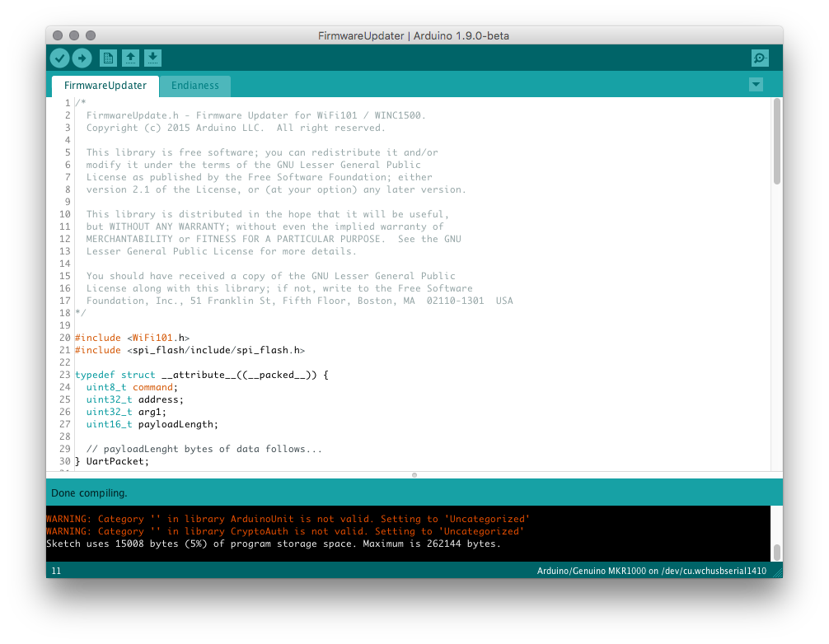Expand the tab options dropdown arrow
Viewport: 829px width, 644px height.
click(756, 85)
